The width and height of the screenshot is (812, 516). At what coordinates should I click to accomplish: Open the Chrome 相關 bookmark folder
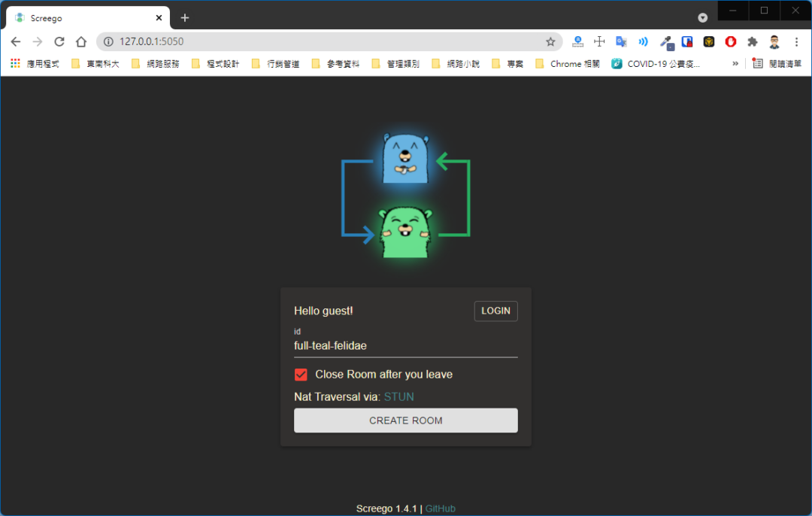[568, 64]
